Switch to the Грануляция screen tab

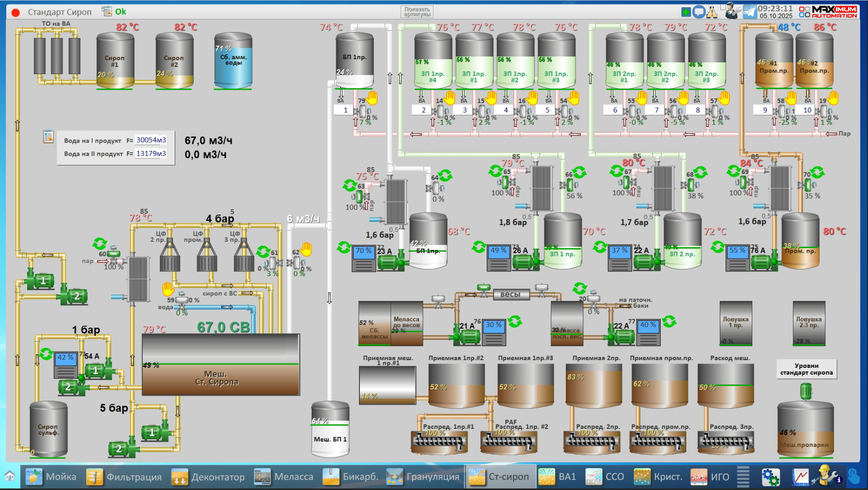pos(423,477)
